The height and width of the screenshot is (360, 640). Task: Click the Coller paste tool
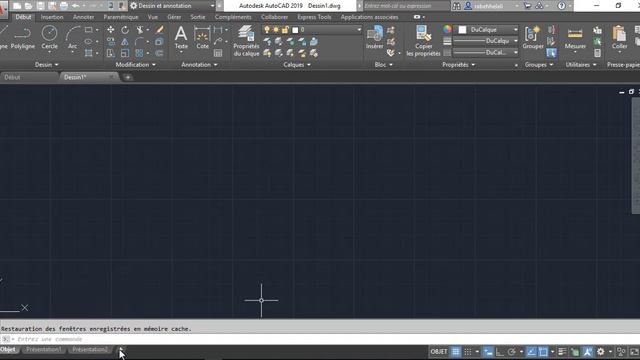[619, 38]
